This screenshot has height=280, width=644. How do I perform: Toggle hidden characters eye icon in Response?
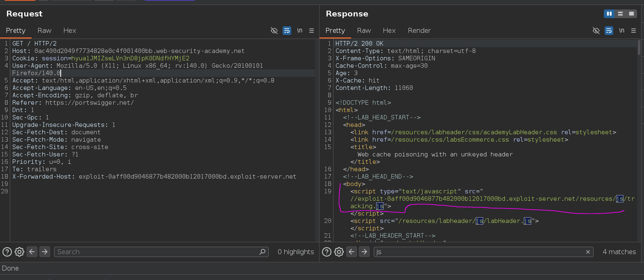tap(596, 30)
